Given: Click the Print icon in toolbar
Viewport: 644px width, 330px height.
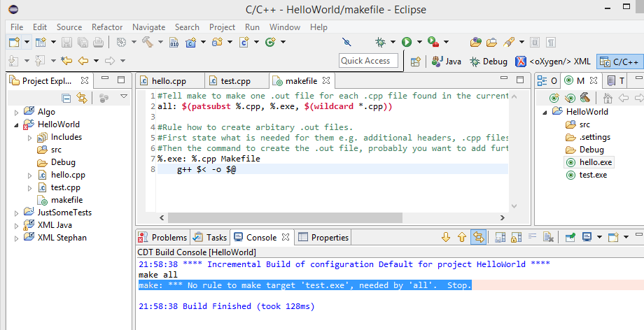Looking at the screenshot, I should (x=98, y=42).
